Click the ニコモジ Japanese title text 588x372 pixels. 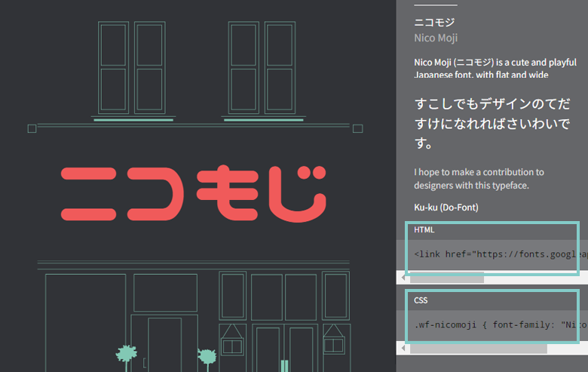pos(434,23)
